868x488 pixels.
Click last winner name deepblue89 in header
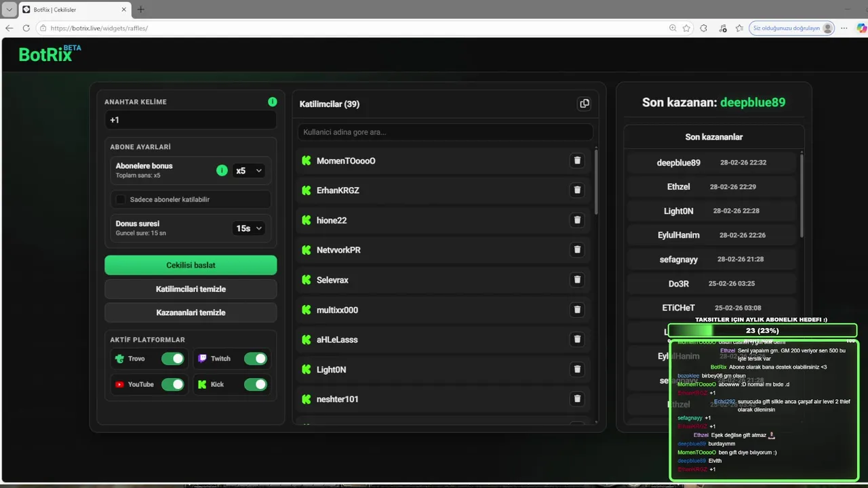(753, 102)
